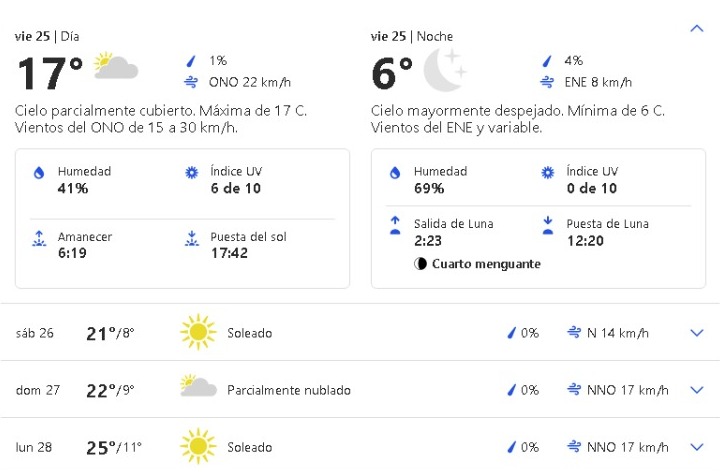Click the sunny icon for sáb 26

(198, 333)
